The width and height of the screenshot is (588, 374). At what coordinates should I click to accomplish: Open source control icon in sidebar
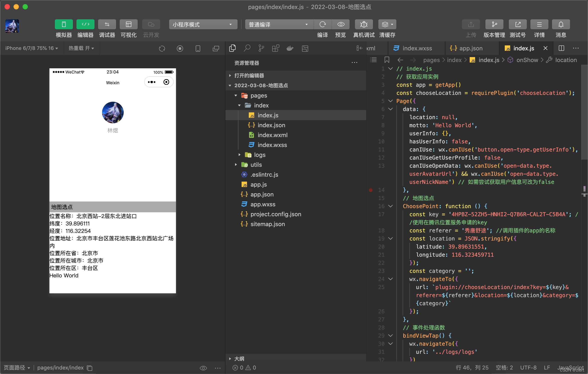tap(261, 48)
